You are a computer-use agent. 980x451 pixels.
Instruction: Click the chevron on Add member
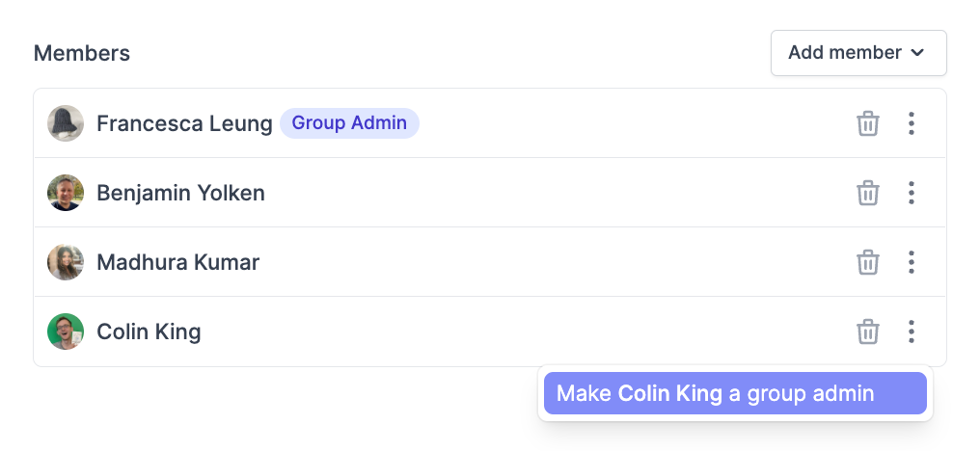pyautogui.click(x=917, y=53)
